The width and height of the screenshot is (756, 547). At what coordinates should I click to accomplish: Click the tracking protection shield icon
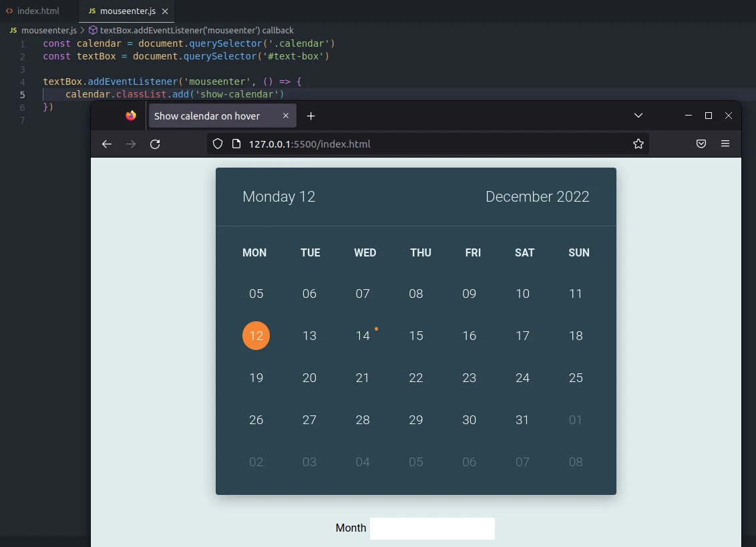pyautogui.click(x=218, y=144)
